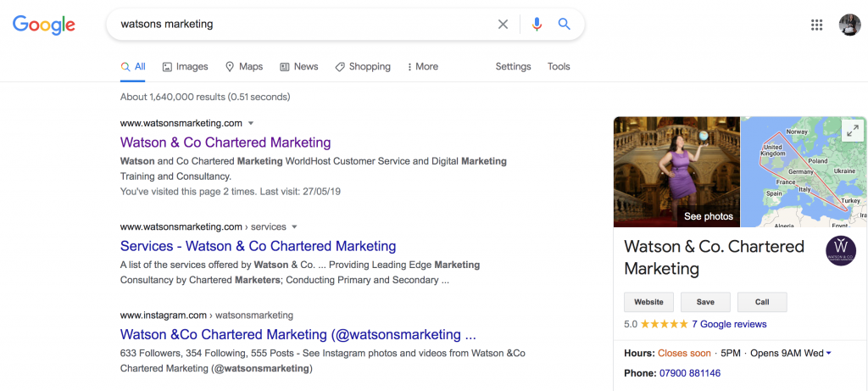
Task: Open Services - Watson & Co Chartered Marketing link
Action: [258, 246]
